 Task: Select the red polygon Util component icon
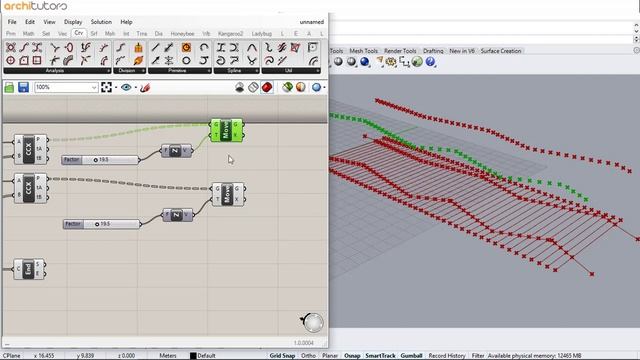pyautogui.click(x=296, y=48)
